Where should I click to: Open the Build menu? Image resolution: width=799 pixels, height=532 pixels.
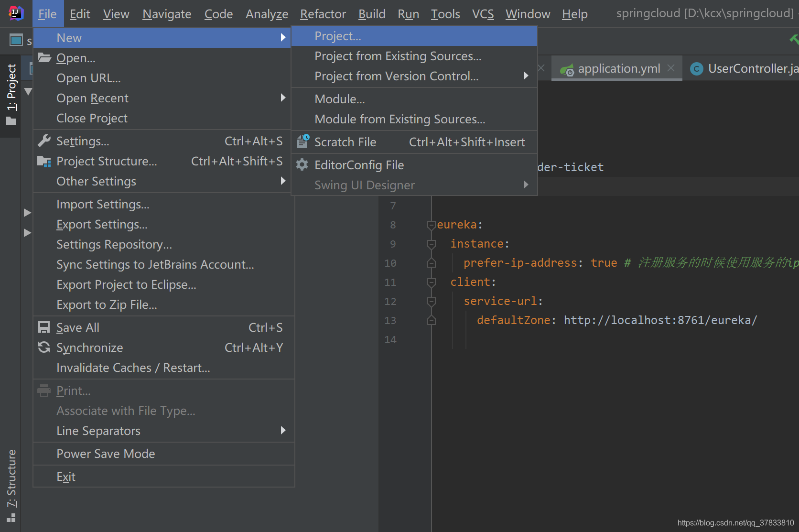372,14
